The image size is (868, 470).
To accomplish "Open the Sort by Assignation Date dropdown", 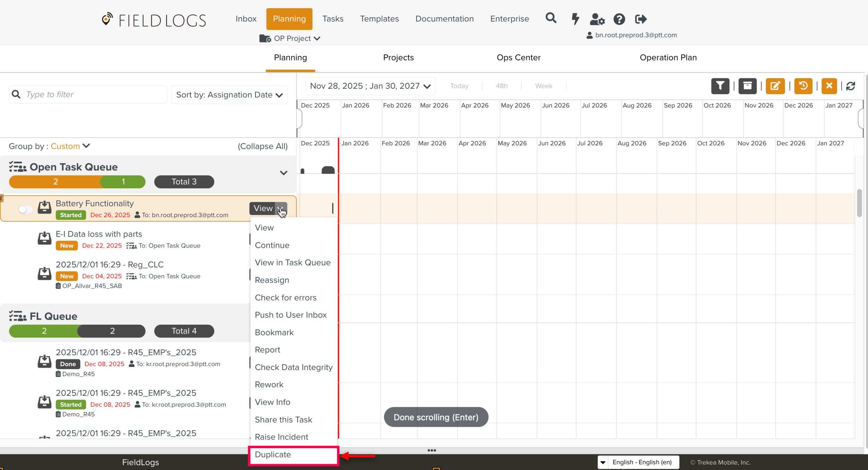I will 229,95.
